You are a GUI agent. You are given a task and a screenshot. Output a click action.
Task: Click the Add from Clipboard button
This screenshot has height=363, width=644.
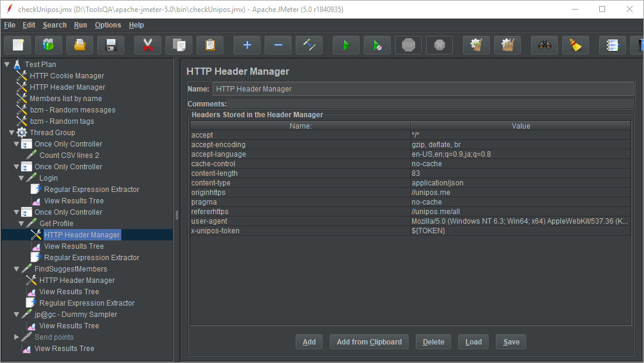369,342
